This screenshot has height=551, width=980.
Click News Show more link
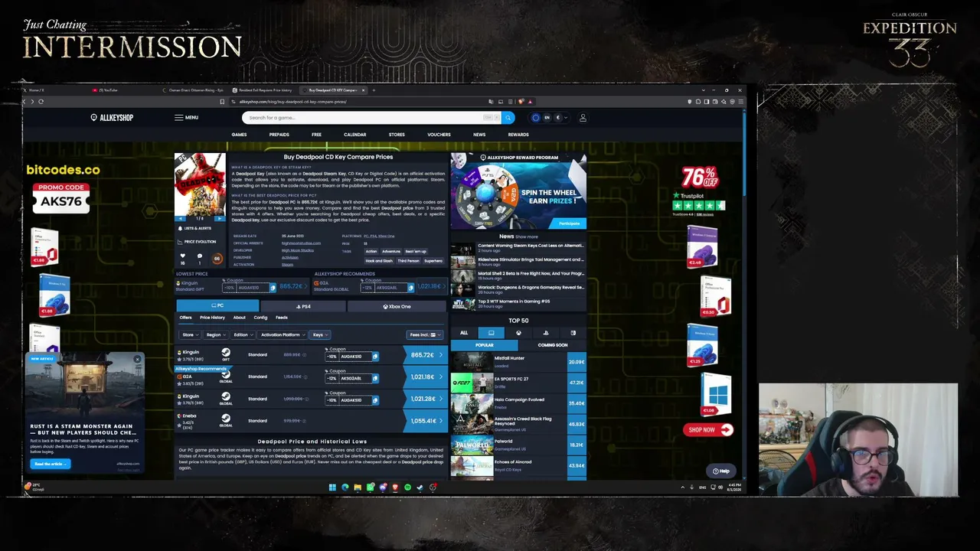(527, 236)
